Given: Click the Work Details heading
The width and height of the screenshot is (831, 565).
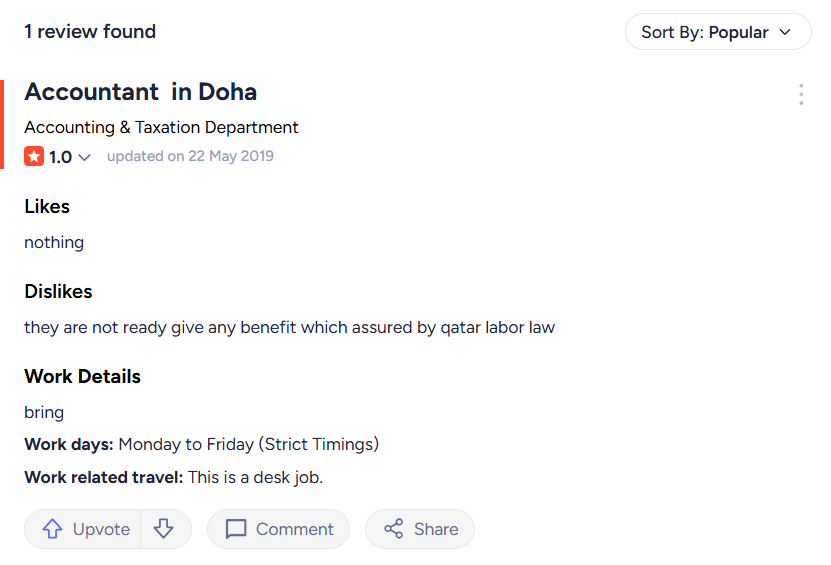Looking at the screenshot, I should (82, 377).
